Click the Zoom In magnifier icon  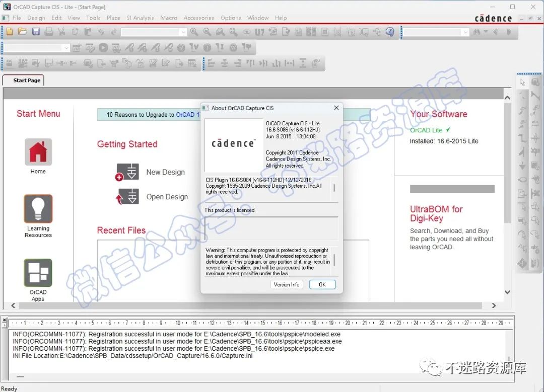(x=194, y=32)
